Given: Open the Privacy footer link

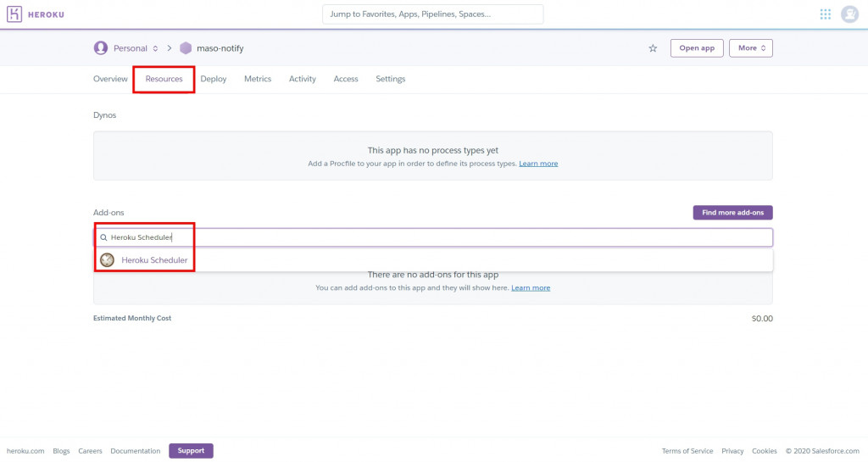Looking at the screenshot, I should 732,451.
